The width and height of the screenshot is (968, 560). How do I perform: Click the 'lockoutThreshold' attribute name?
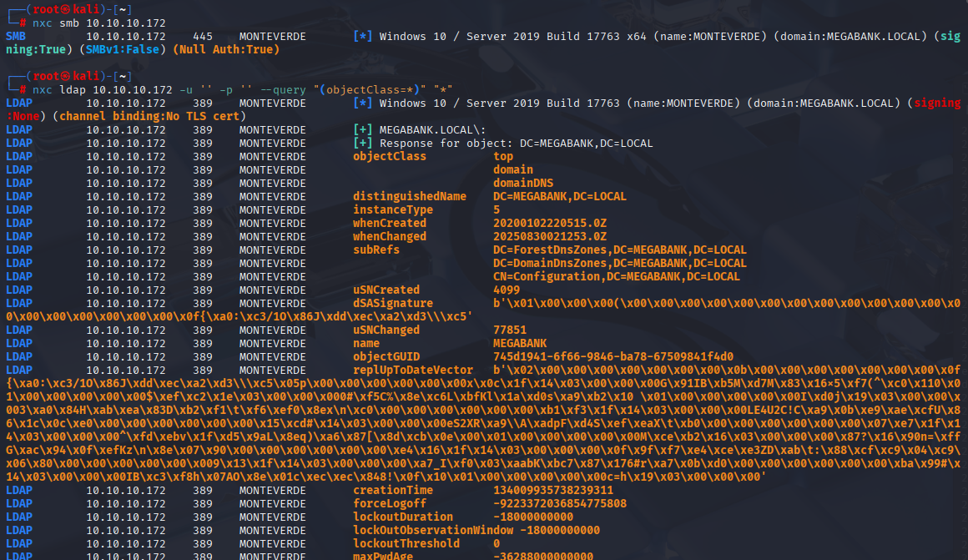point(406,544)
